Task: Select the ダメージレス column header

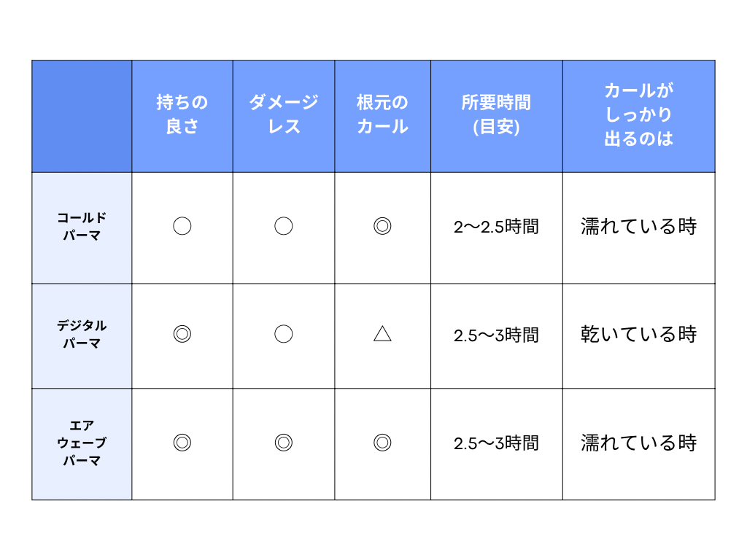Action: 284,116
